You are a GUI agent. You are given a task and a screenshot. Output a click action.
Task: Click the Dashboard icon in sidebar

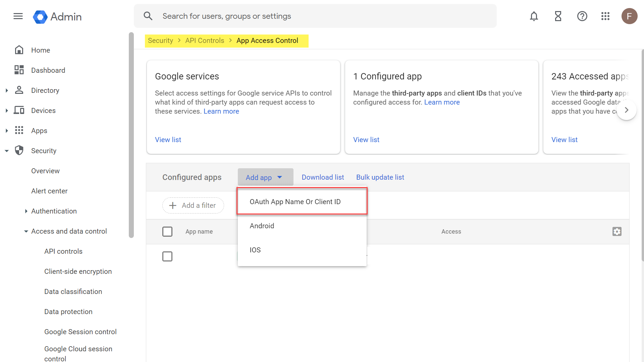pyautogui.click(x=19, y=70)
